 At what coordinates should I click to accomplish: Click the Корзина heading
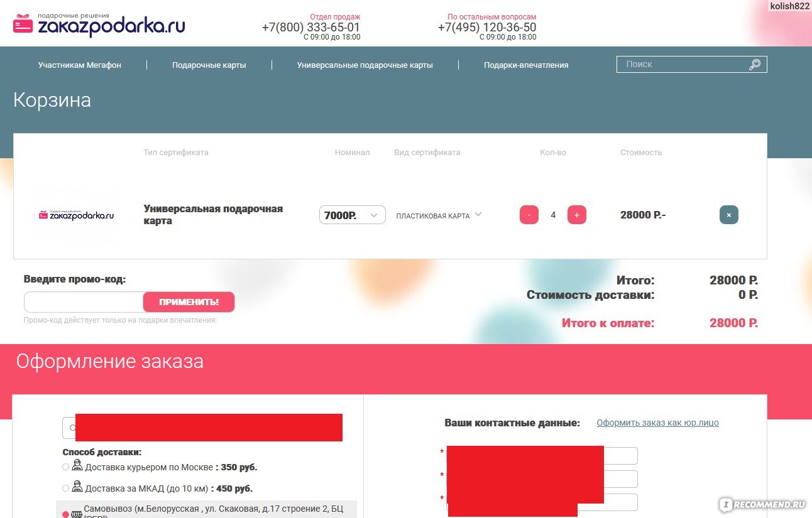(x=52, y=100)
